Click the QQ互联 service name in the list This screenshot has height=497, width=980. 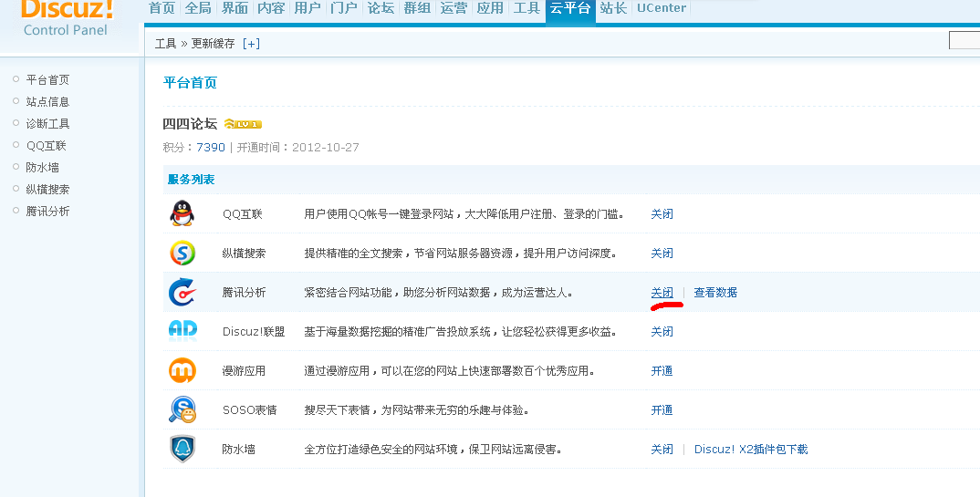pos(243,214)
